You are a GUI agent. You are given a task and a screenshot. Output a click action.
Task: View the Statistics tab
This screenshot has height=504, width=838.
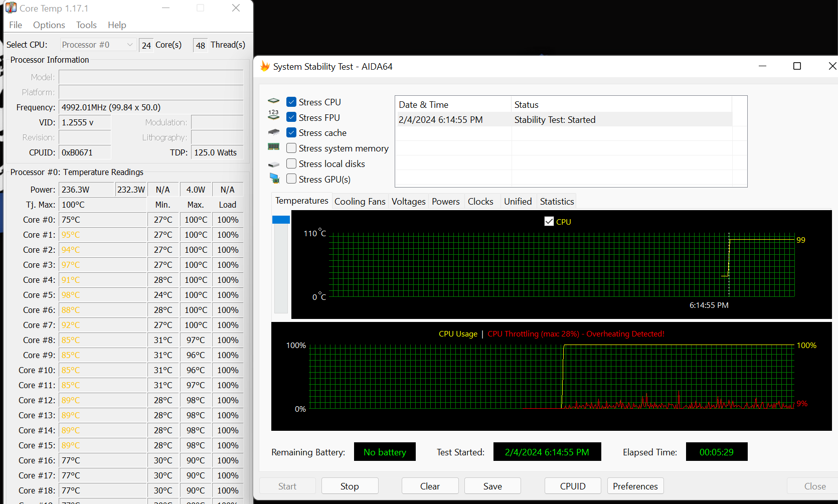click(557, 202)
